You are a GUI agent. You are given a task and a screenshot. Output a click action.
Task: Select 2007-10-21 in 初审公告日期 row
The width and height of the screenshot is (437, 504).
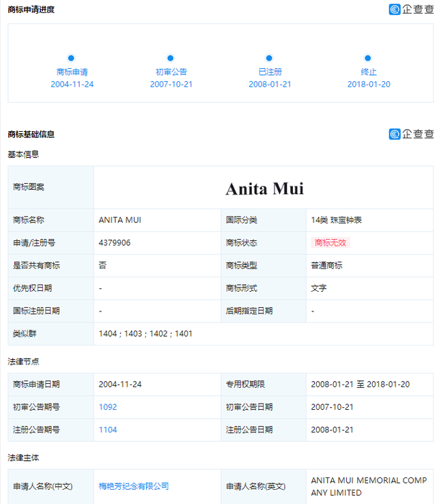[333, 407]
